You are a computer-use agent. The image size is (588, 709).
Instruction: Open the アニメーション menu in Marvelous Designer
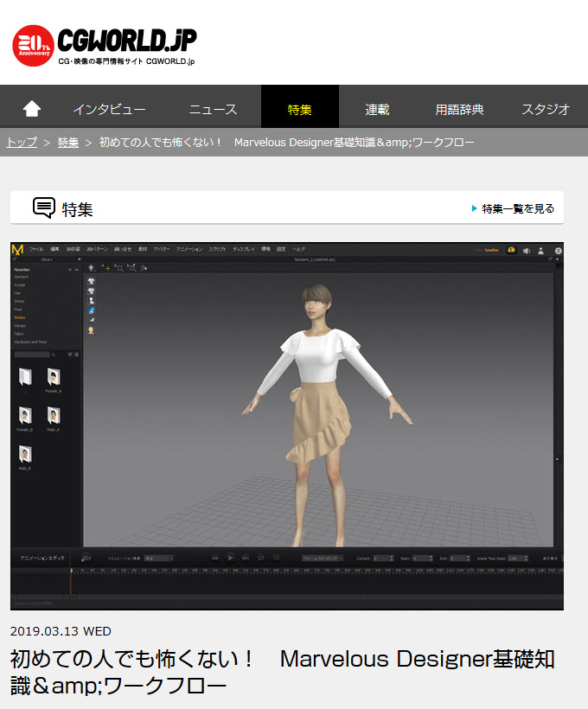pyautogui.click(x=189, y=249)
